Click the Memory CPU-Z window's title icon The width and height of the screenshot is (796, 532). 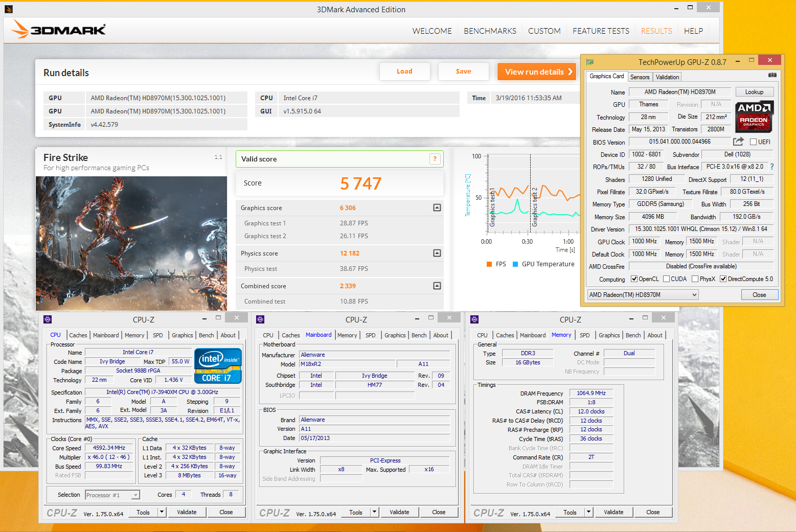pyautogui.click(x=474, y=319)
